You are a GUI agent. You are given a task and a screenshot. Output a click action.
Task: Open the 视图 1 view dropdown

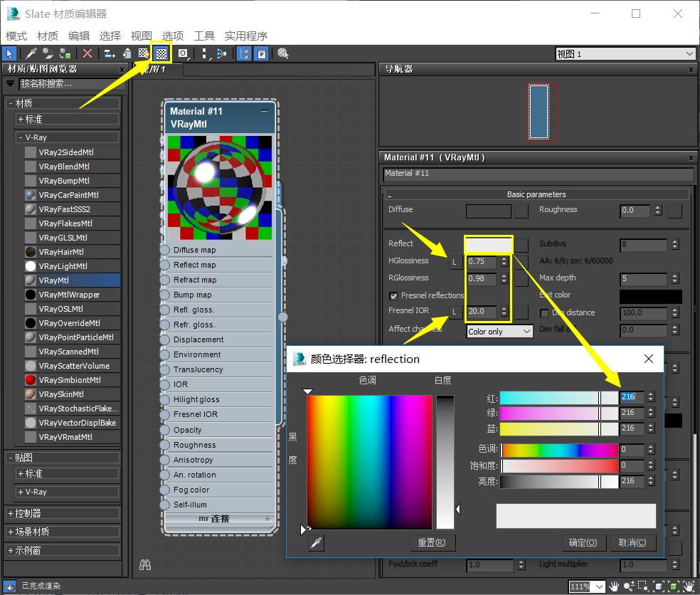[x=625, y=54]
